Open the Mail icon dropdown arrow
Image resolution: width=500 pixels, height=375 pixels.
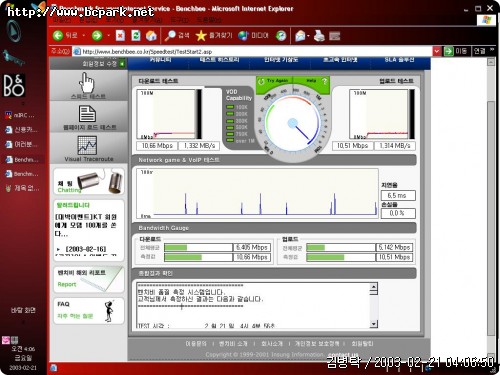click(309, 35)
